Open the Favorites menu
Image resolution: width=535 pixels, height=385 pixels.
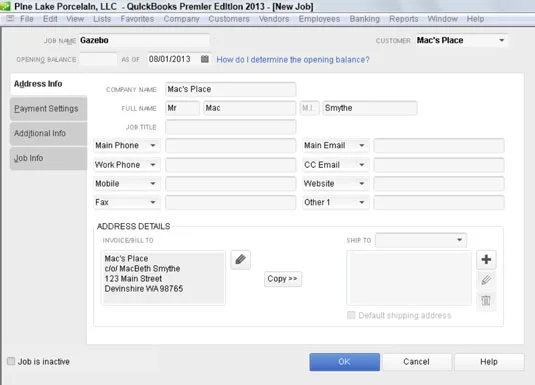[137, 19]
